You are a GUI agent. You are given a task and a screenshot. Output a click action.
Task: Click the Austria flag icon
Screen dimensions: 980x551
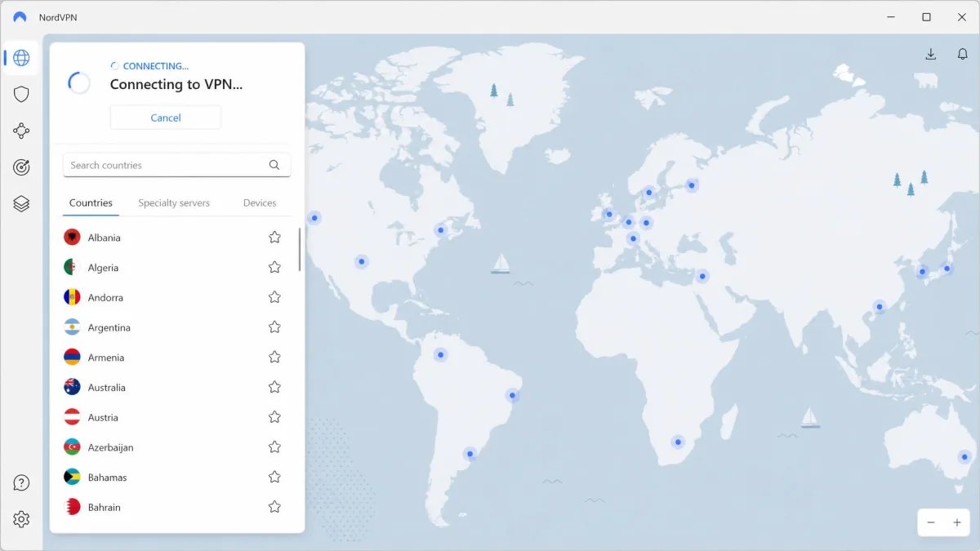[x=72, y=417]
